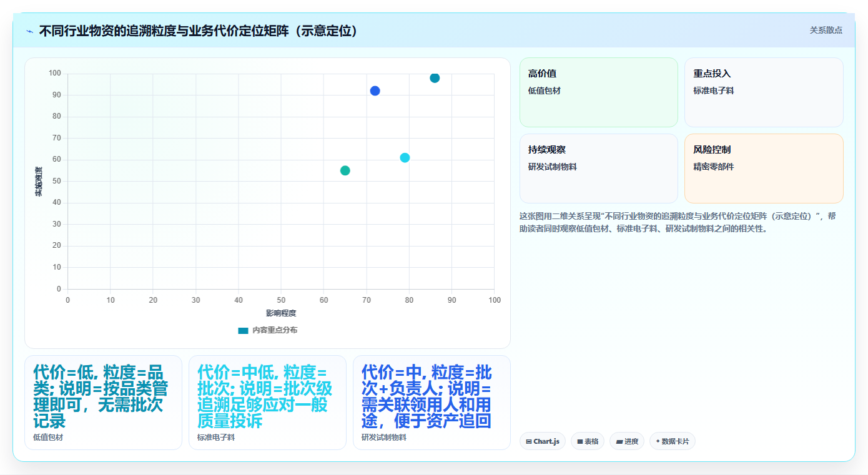Click the 低值包材 caption under the first summary card
This screenshot has width=868, height=475.
click(48, 438)
